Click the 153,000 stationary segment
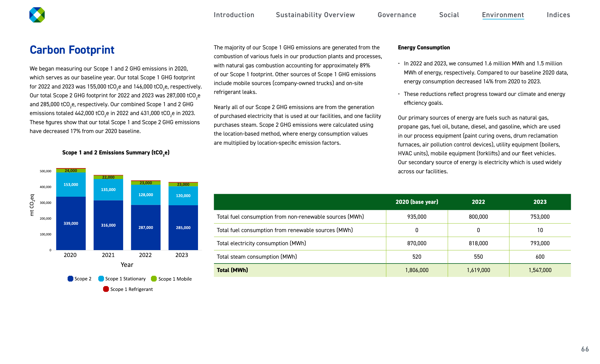The image size is (600, 364). (71, 184)
